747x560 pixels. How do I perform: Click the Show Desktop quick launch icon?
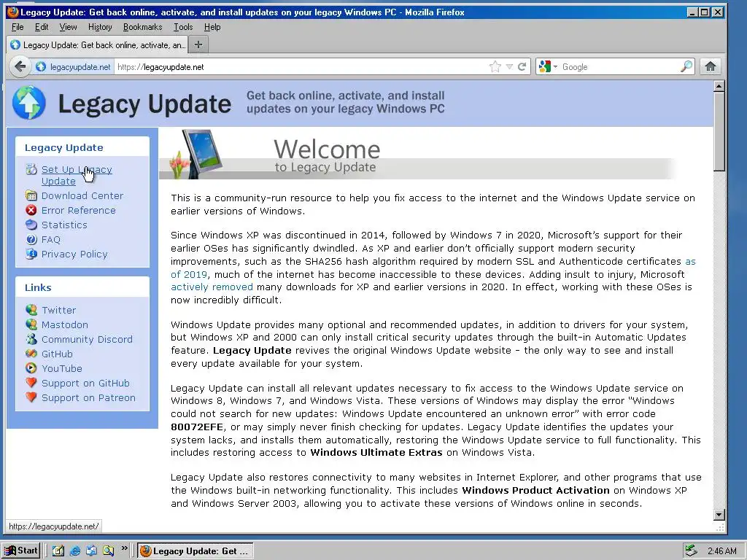pos(58,551)
